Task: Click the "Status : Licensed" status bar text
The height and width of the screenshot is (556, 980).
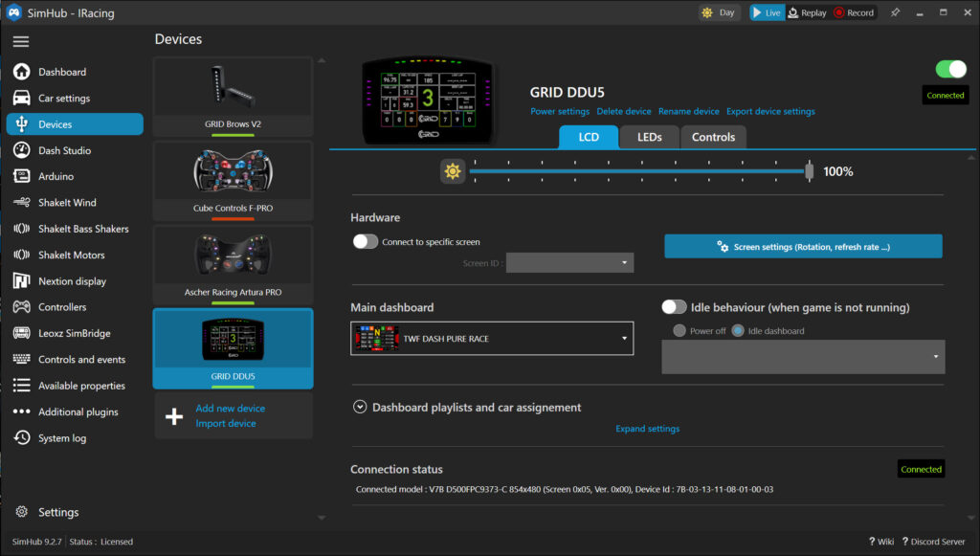Action: tap(101, 542)
